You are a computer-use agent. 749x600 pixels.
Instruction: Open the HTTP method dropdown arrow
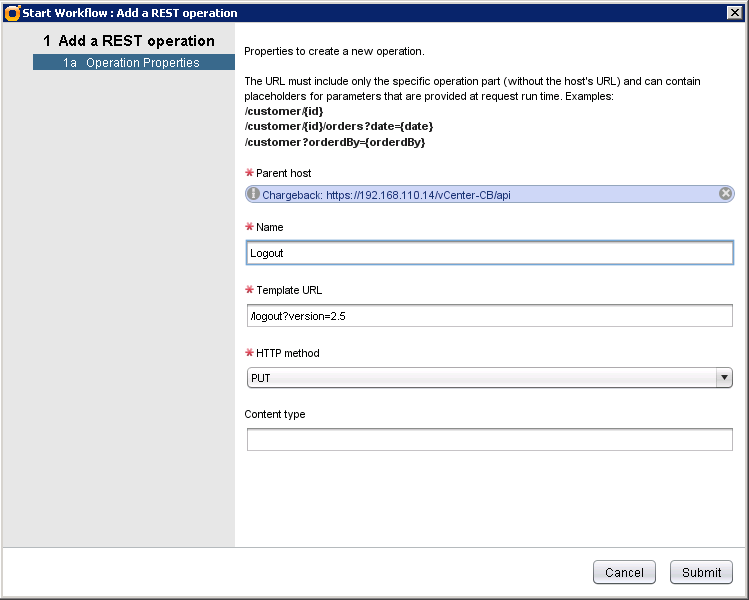tap(723, 378)
